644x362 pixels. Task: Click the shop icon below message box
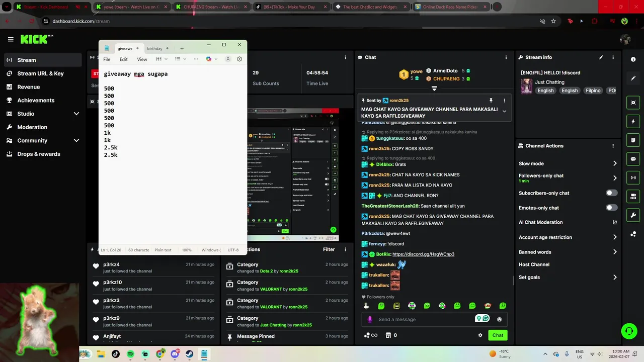coord(388,335)
